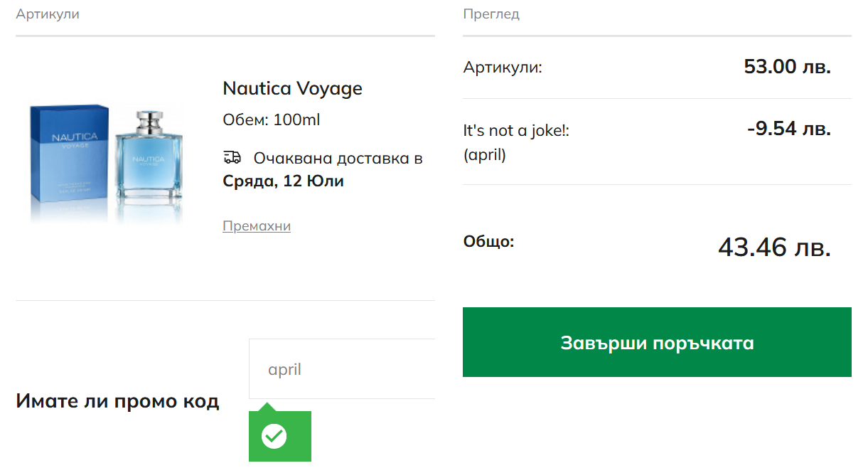Click the Преглед section header

pos(491,14)
